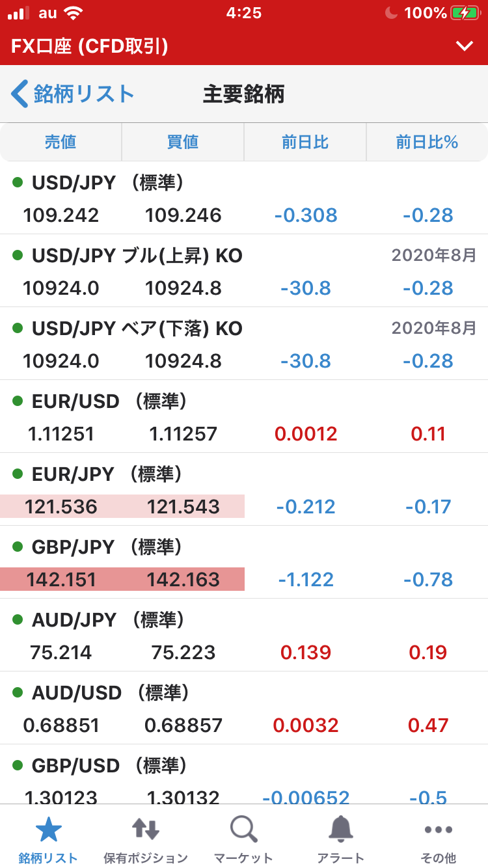Tap the back chevron beside 銘柄リスト
Viewport: 488px width, 868px height.
20,94
